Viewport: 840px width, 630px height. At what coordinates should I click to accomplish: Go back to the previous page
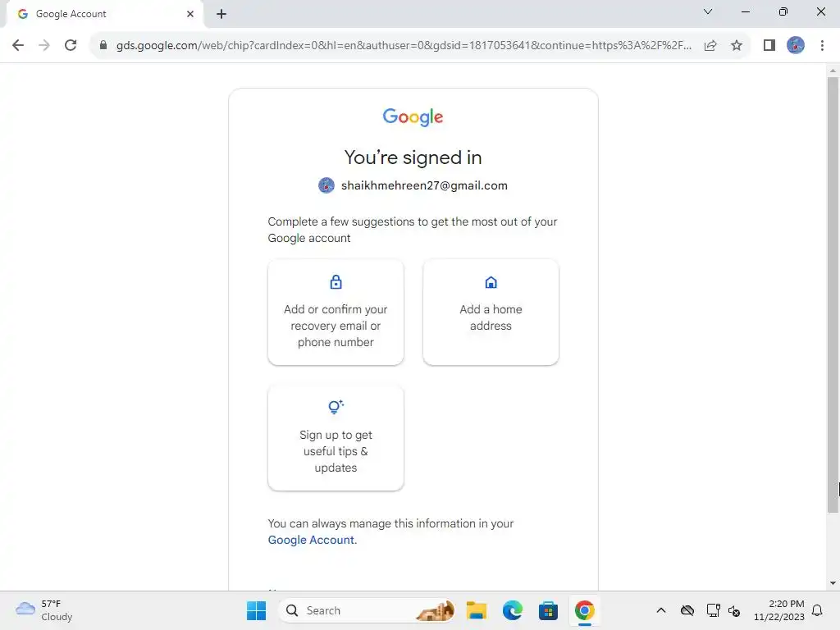tap(18, 45)
